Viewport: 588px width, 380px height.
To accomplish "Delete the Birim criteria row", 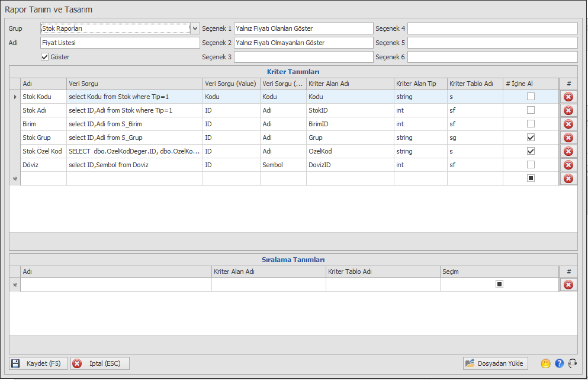I will coord(568,124).
